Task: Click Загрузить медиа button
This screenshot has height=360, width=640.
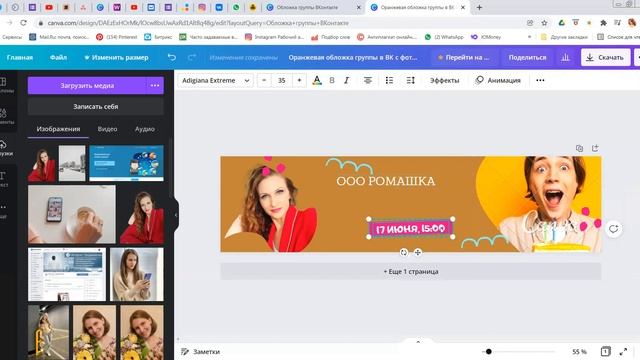Action: click(x=87, y=86)
